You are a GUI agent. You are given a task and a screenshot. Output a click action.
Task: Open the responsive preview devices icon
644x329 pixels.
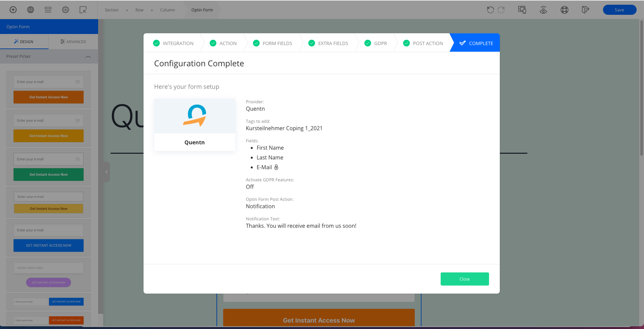click(x=522, y=10)
